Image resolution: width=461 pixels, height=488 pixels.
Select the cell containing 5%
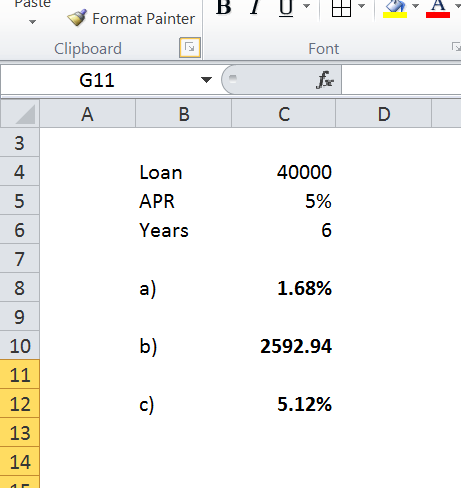point(284,201)
